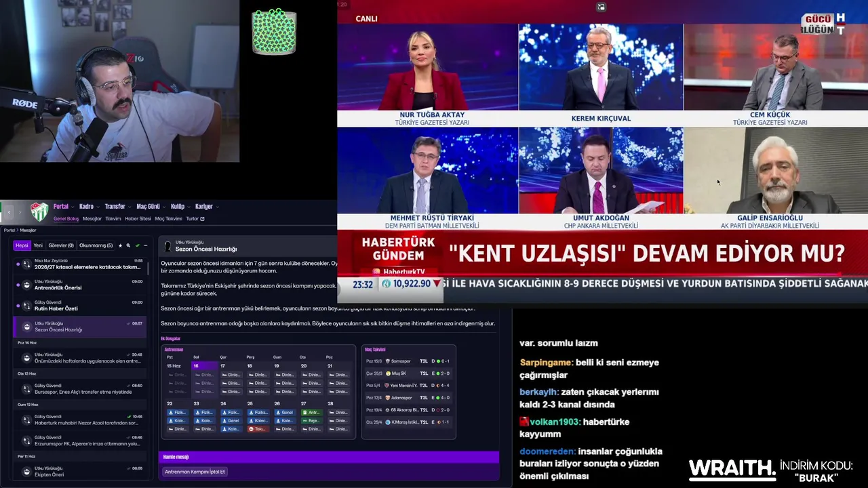Select the 'Yeni' messages filter

[38, 245]
